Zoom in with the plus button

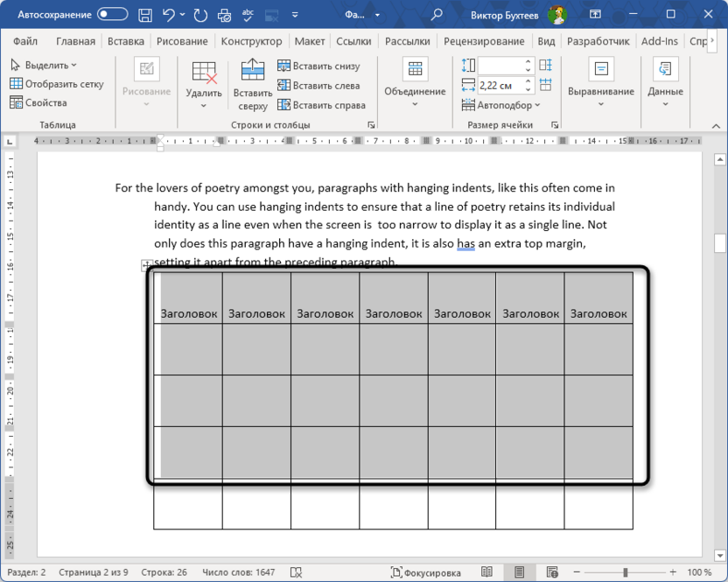tap(673, 572)
